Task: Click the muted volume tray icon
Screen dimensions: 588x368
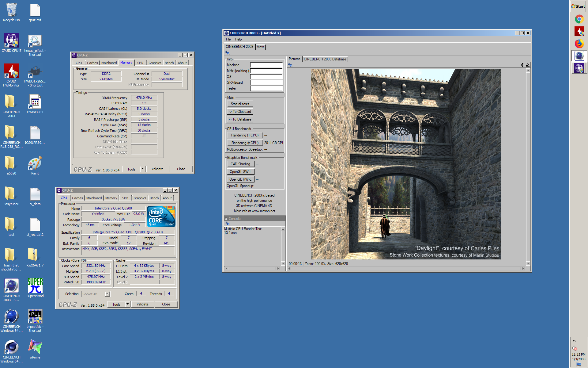Action: tap(575, 348)
